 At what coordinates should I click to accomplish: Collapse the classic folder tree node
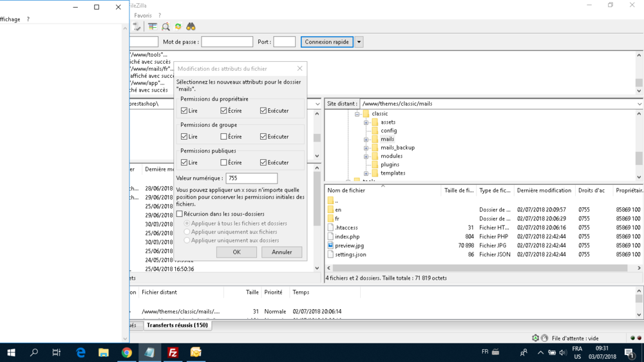click(357, 113)
